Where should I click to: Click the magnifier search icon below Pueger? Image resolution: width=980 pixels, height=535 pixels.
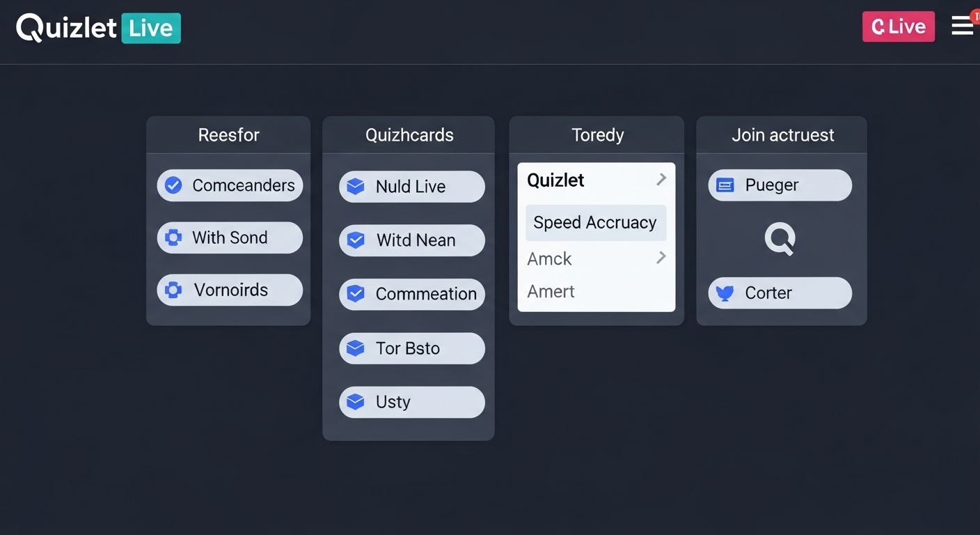(x=780, y=239)
